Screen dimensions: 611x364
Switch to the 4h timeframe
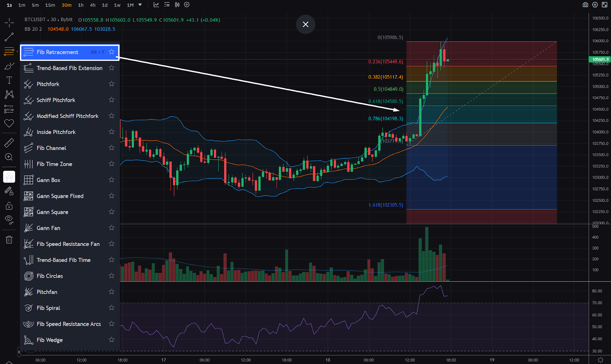click(92, 5)
